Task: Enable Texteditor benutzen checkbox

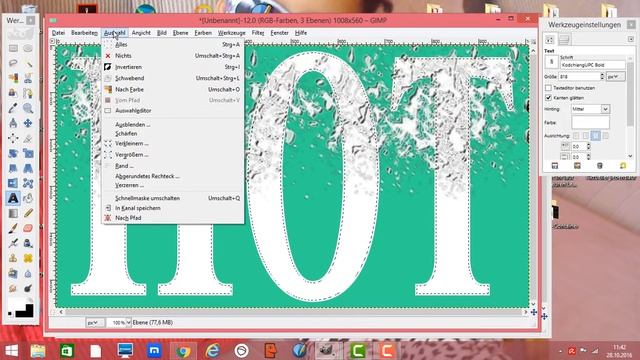Action: click(x=549, y=88)
